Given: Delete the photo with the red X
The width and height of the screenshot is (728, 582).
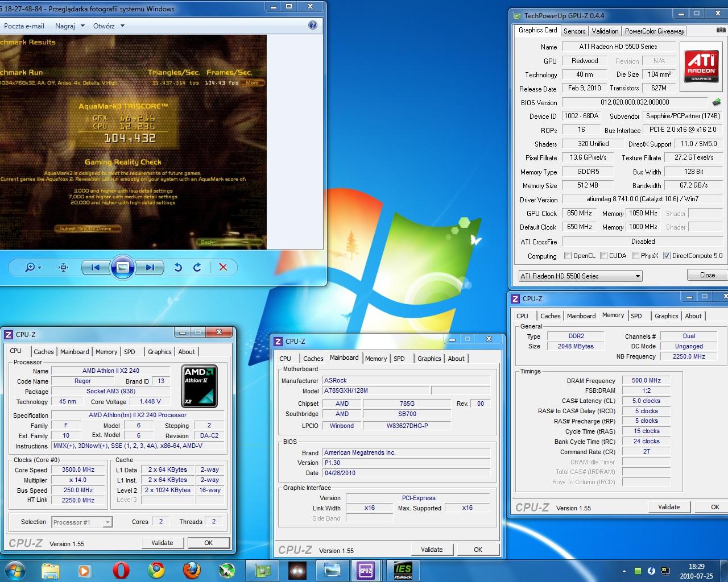Looking at the screenshot, I should coord(223,267).
